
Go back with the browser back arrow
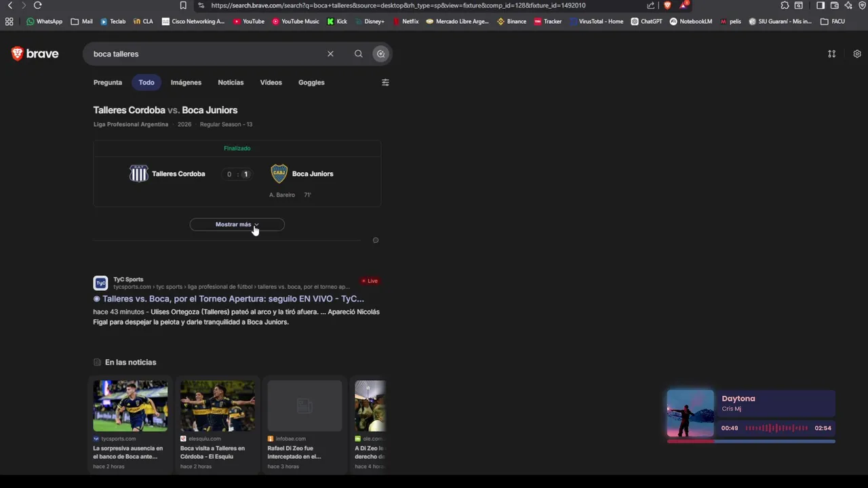point(10,5)
